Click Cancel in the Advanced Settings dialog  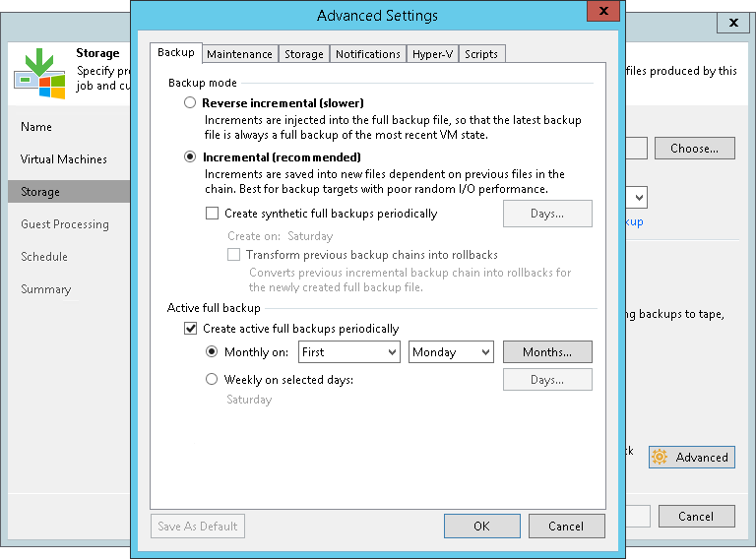pyautogui.click(x=566, y=526)
